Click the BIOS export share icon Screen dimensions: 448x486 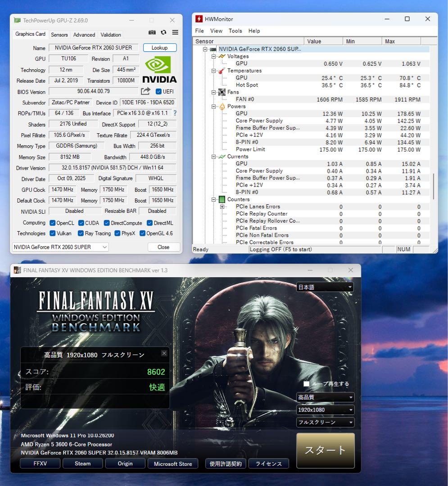point(145,91)
